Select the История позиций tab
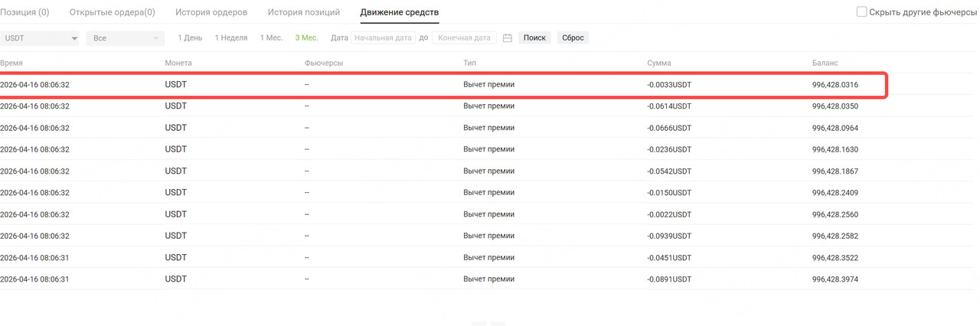980x326 pixels. point(304,12)
